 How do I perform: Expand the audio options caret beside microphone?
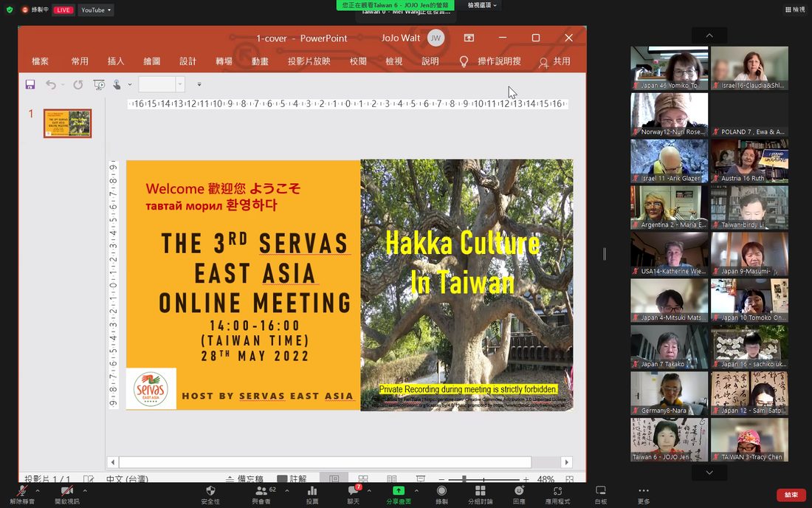click(38, 490)
